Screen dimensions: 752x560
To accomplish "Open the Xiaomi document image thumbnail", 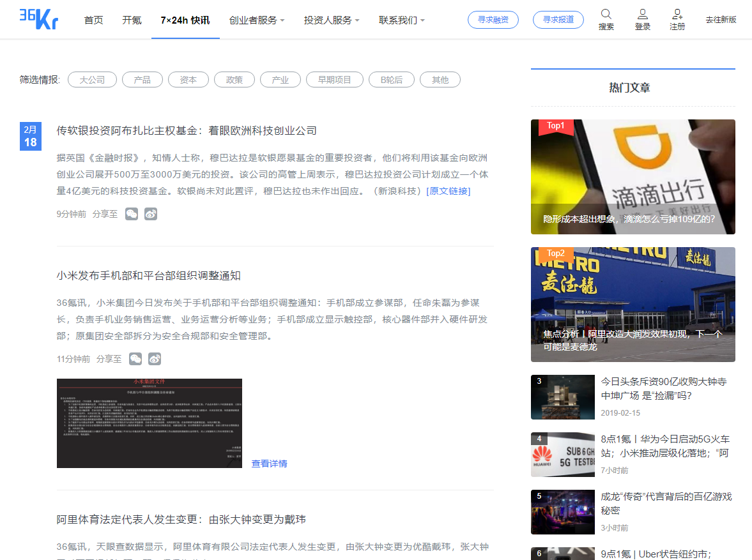I will [149, 423].
